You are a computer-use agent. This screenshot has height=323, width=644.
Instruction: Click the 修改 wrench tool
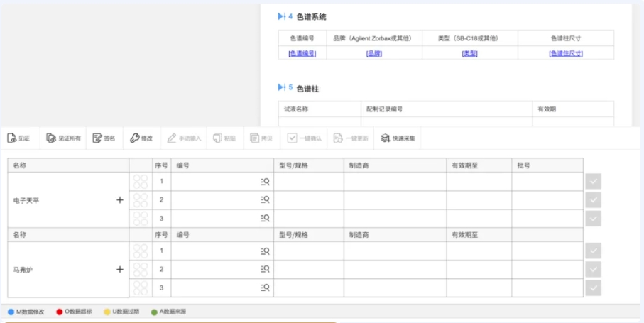click(141, 138)
